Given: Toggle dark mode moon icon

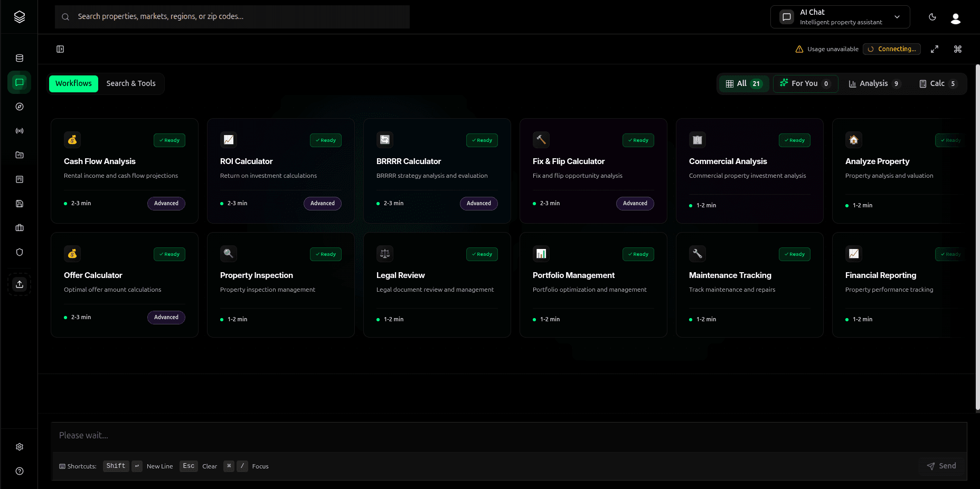Looking at the screenshot, I should click(932, 17).
